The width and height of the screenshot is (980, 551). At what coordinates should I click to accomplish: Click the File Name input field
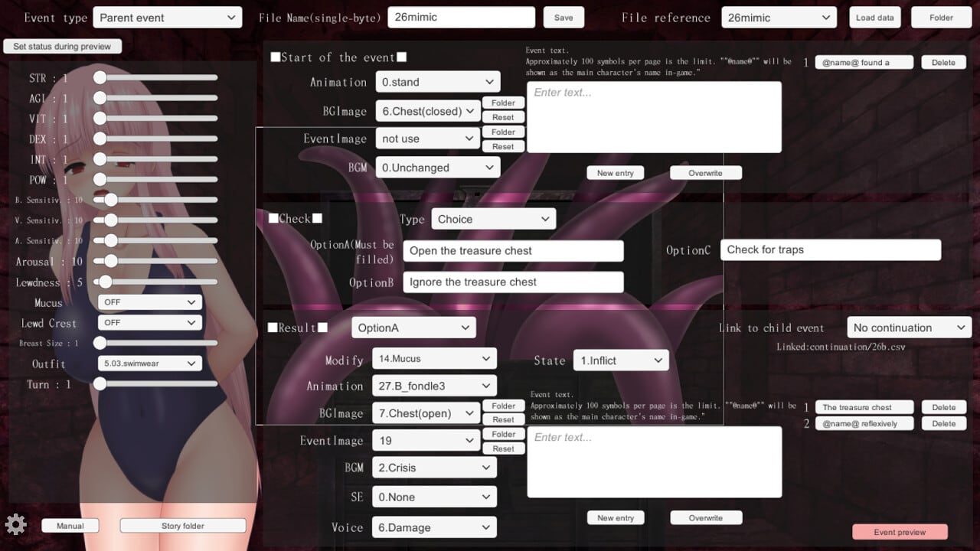coord(461,18)
